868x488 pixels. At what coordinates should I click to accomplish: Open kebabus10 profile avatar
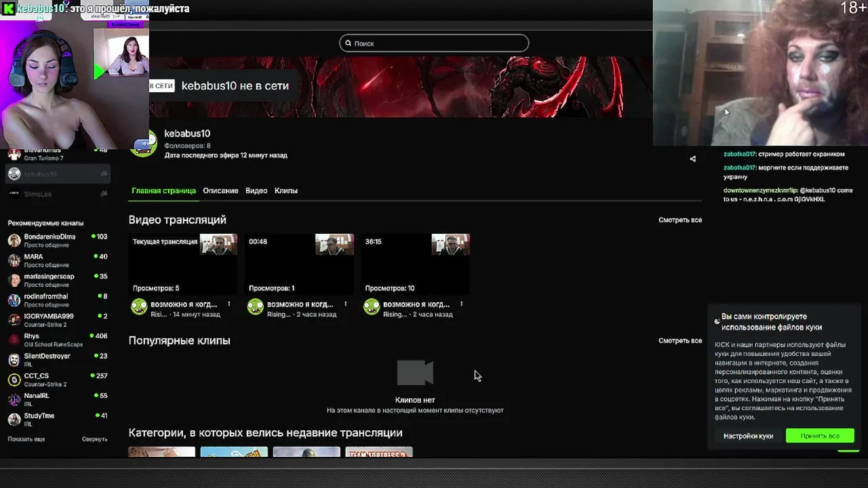coord(143,144)
